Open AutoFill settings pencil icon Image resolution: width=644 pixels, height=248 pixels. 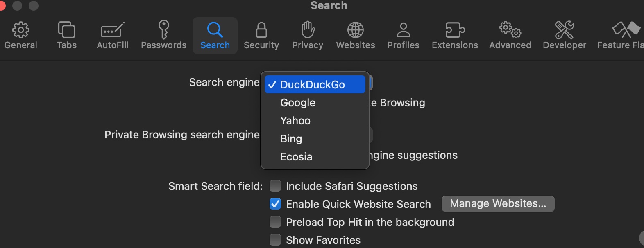(112, 30)
